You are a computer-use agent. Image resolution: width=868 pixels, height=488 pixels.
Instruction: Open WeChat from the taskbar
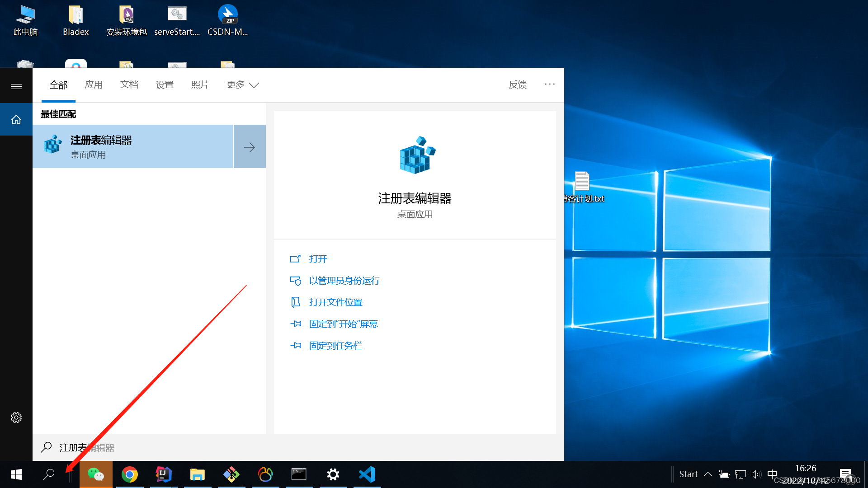click(96, 474)
